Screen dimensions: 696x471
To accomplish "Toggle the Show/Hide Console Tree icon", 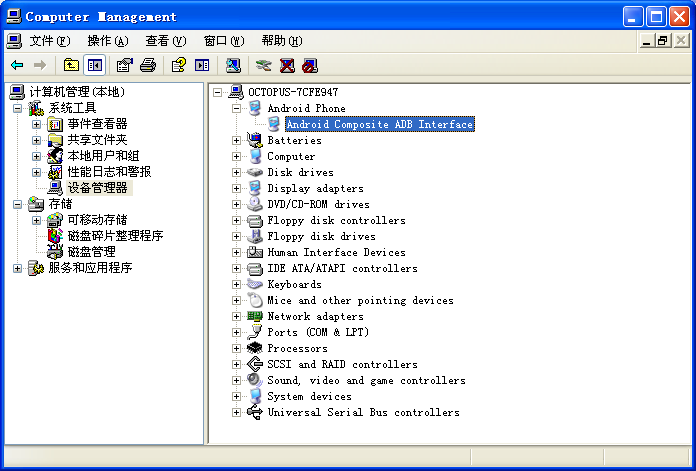I will [x=95, y=66].
